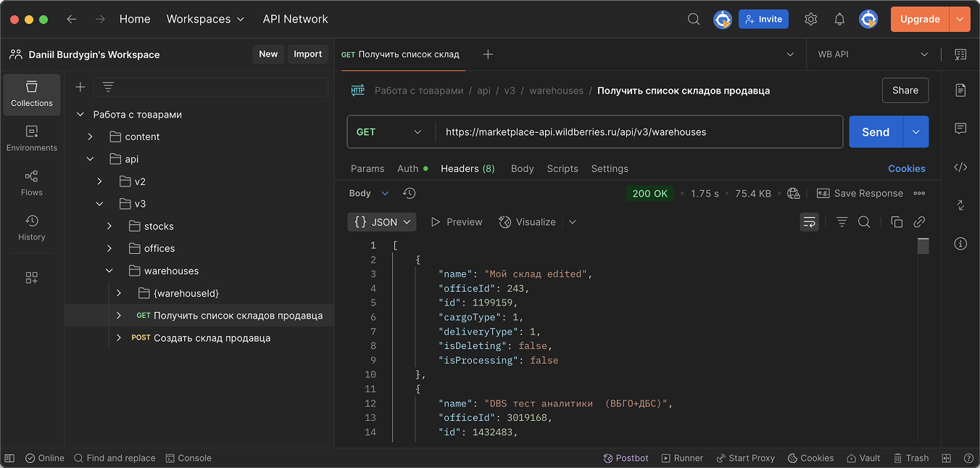Switch to the Scripts tab
This screenshot has height=468, width=980.
point(562,168)
